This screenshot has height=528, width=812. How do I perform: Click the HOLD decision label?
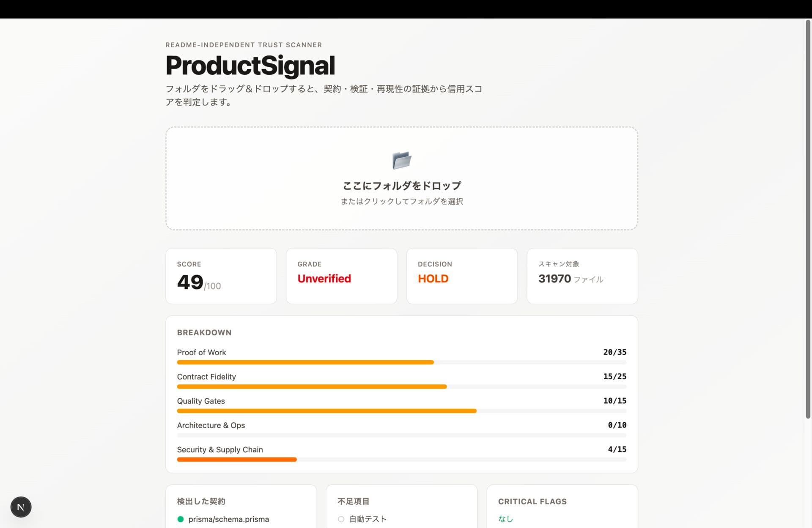[433, 279]
